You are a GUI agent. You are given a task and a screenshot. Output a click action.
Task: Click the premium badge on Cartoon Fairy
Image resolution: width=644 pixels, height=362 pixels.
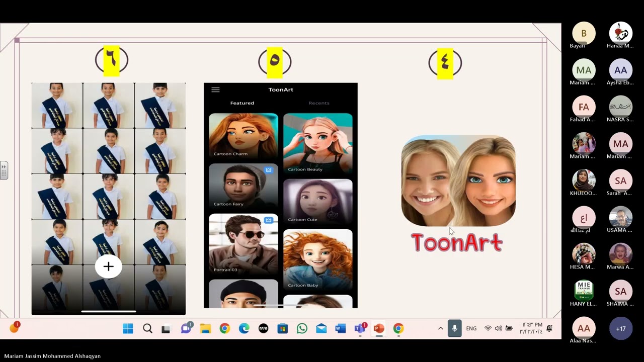(x=269, y=170)
